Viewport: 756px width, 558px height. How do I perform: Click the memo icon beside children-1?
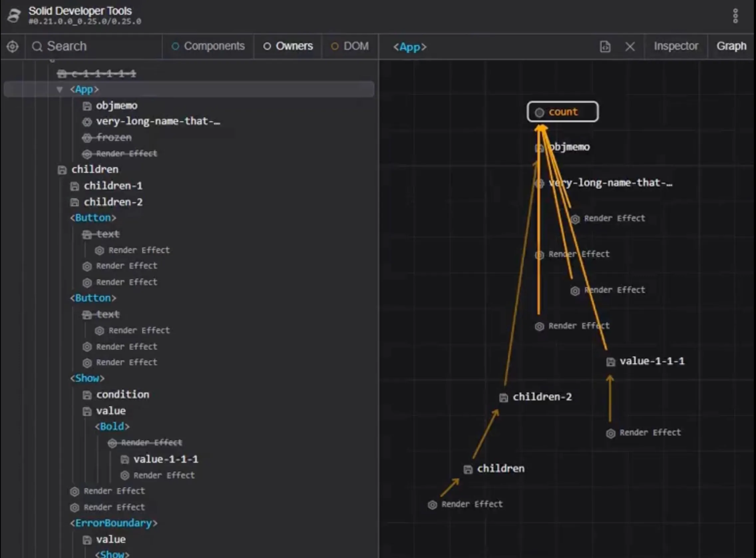(75, 186)
